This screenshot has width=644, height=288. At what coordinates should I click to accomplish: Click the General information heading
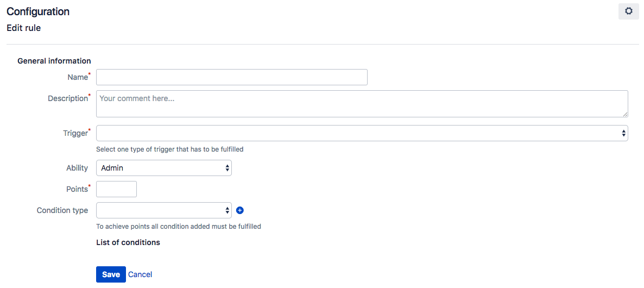(54, 61)
